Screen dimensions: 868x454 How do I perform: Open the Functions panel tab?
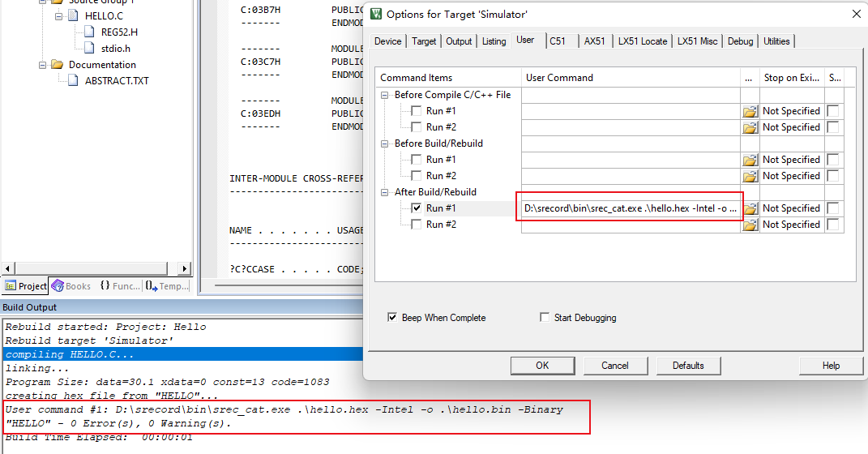coord(120,285)
